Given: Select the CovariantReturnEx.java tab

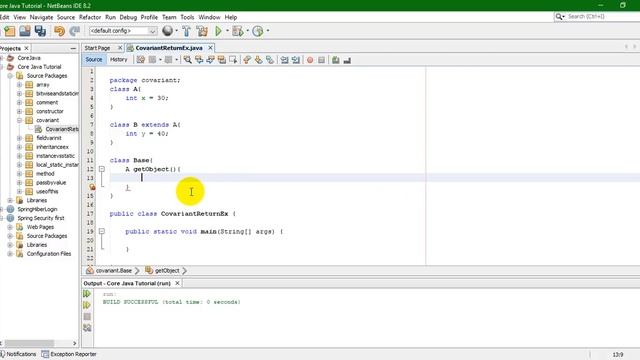Looking at the screenshot, I should pyautogui.click(x=169, y=48).
